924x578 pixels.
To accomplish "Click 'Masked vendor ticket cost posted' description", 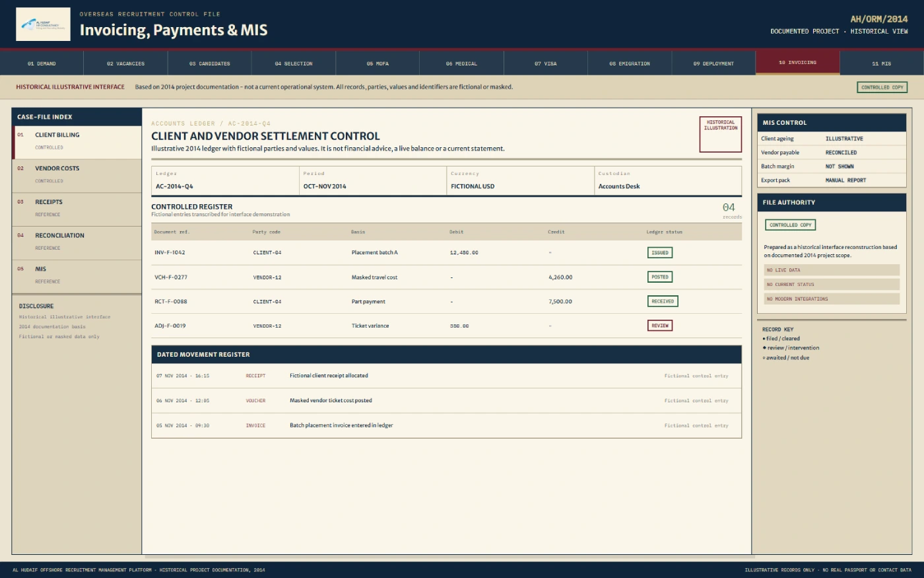I will (331, 400).
